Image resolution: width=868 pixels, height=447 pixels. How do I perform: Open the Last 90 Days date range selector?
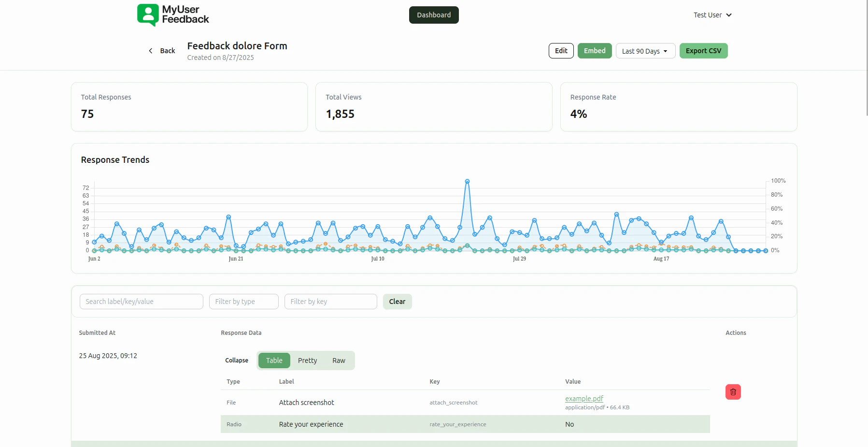click(645, 51)
